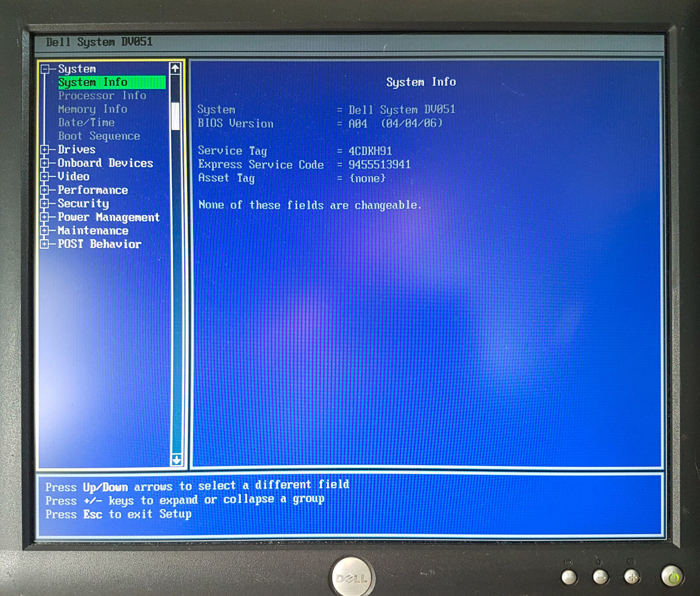Expand the Maintenance group

click(45, 231)
